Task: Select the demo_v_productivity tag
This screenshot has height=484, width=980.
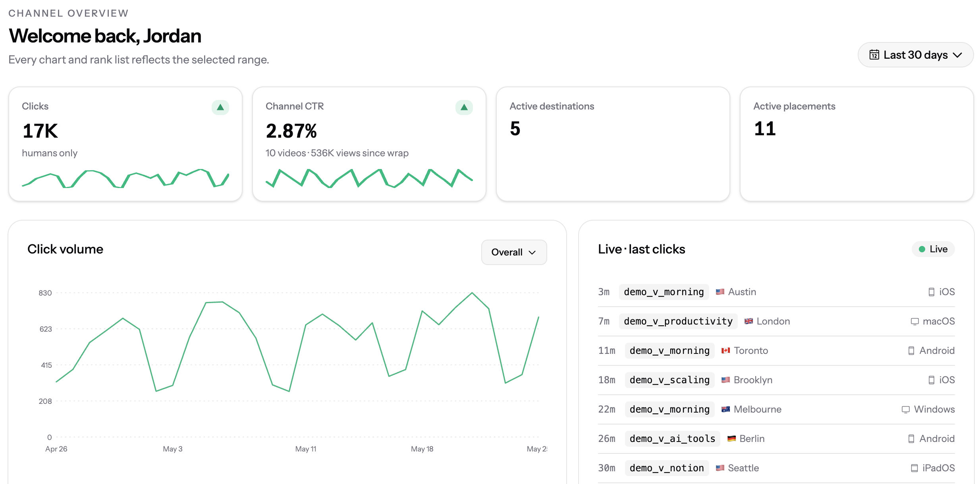Action: 678,321
